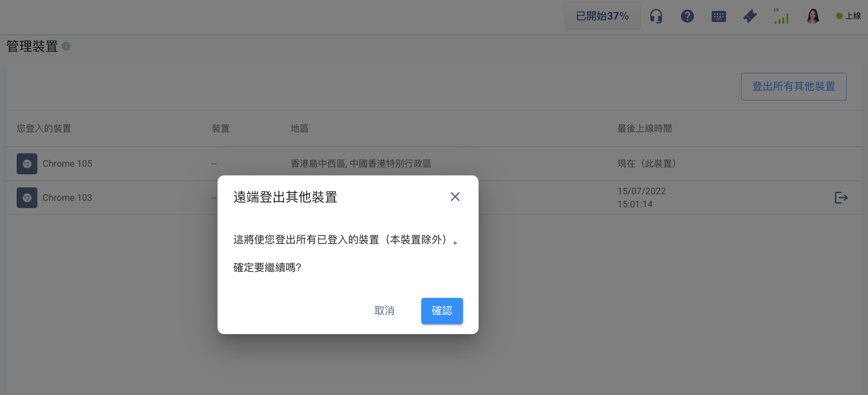Viewport: 868px width, 395px height.
Task: Sign out Chrome 103 with logout icon
Action: [x=841, y=198]
